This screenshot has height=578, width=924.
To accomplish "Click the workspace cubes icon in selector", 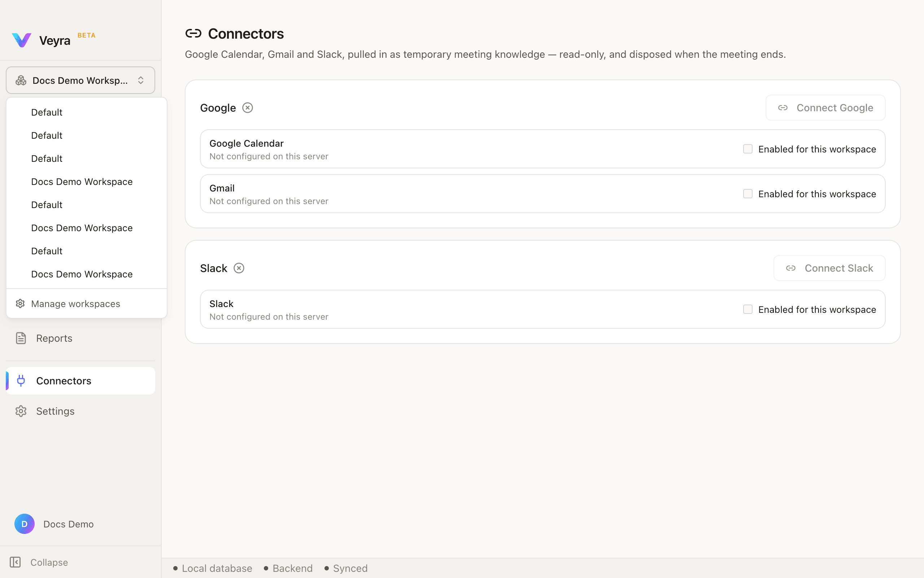I will pos(21,80).
